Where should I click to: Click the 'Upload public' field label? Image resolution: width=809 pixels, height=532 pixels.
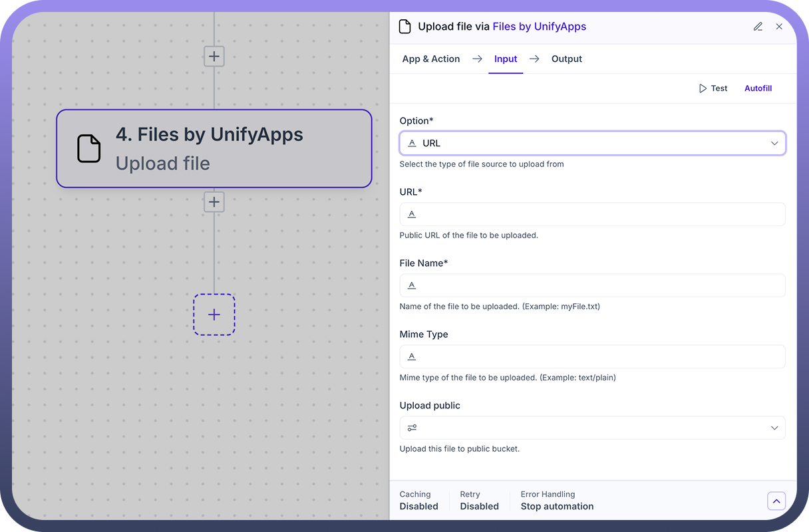tap(430, 406)
